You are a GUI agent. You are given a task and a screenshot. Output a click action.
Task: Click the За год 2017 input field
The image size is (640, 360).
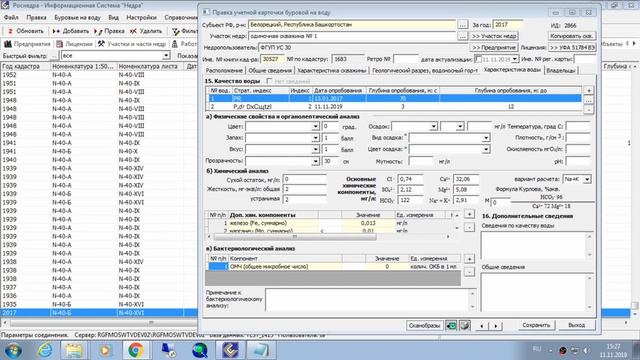click(x=507, y=25)
